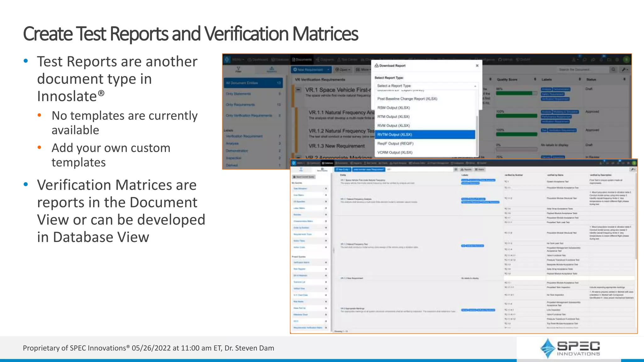Click Save Current Query button
This screenshot has width=644, height=362.
(x=304, y=177)
